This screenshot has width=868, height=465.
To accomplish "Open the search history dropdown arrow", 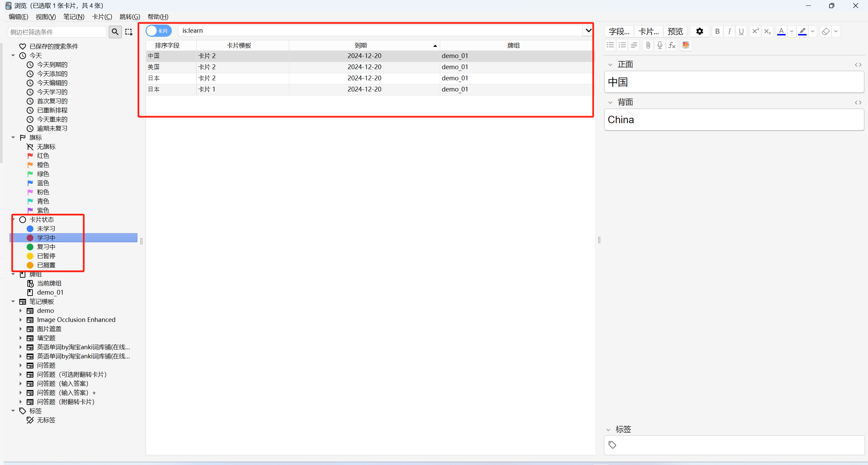I will pyautogui.click(x=588, y=31).
